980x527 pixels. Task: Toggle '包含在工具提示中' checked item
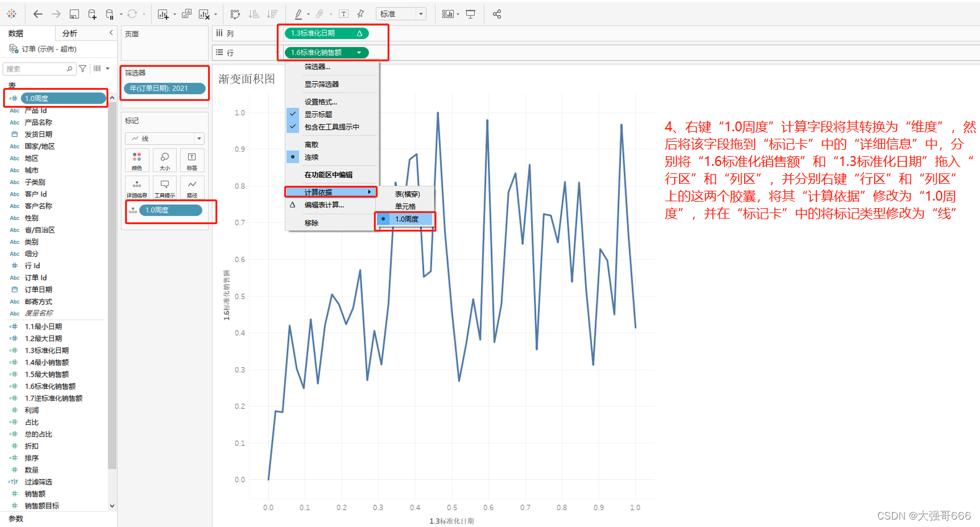[x=332, y=127]
